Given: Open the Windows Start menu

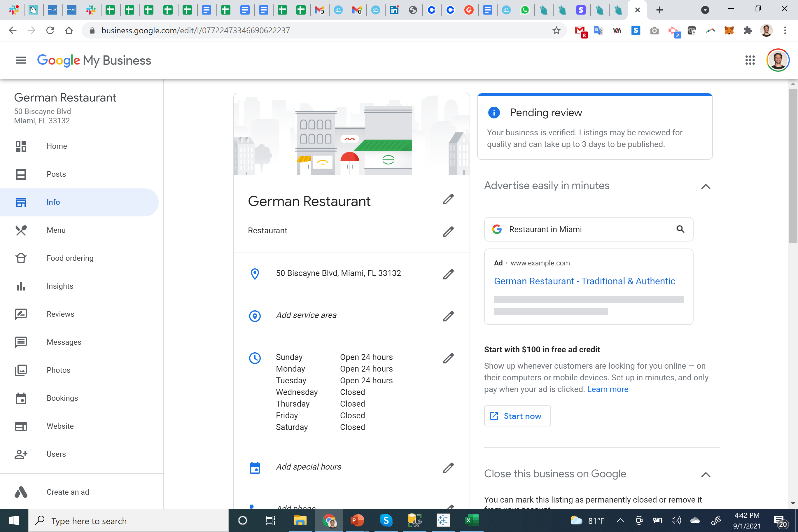Looking at the screenshot, I should pyautogui.click(x=14, y=520).
